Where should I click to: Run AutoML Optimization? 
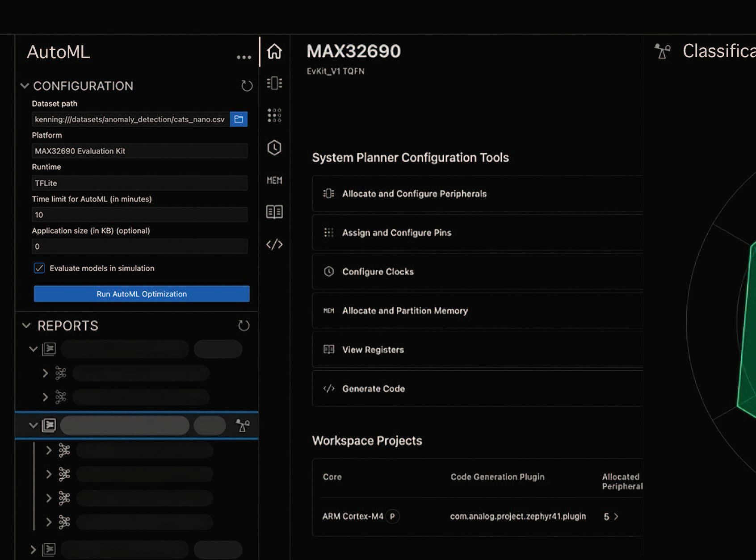click(x=142, y=294)
